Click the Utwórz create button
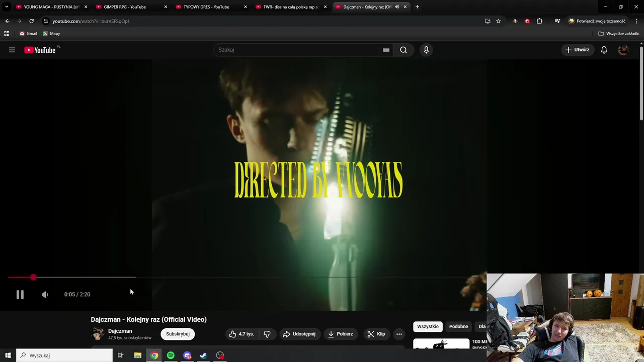This screenshot has width=644, height=362. [578, 50]
